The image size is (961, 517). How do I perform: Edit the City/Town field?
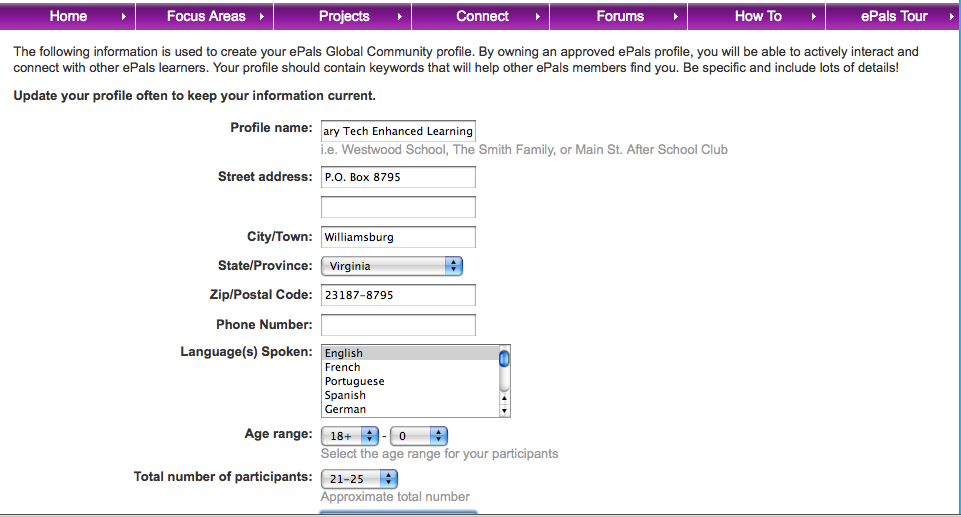(398, 237)
